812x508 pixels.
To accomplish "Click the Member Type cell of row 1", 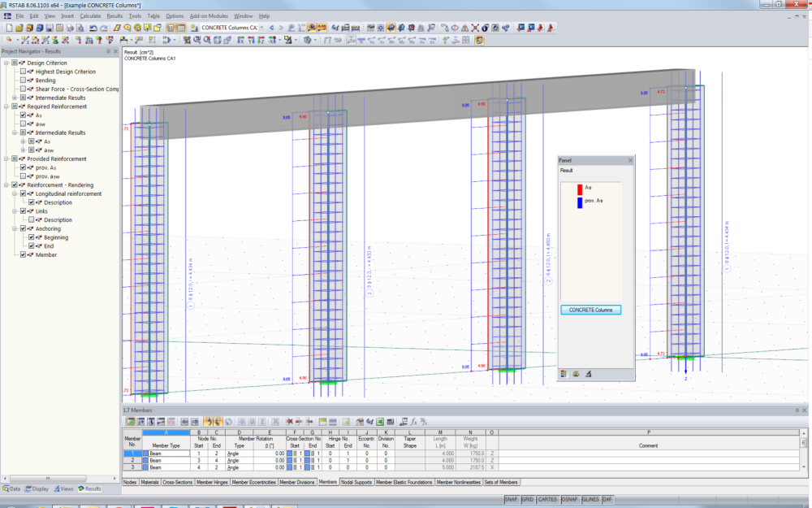I will [166, 453].
